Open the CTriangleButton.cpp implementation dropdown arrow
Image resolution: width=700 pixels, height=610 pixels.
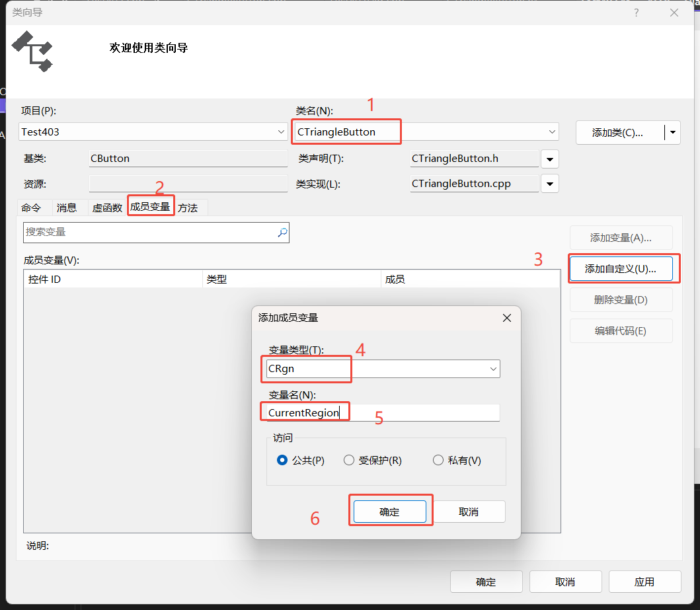click(549, 183)
